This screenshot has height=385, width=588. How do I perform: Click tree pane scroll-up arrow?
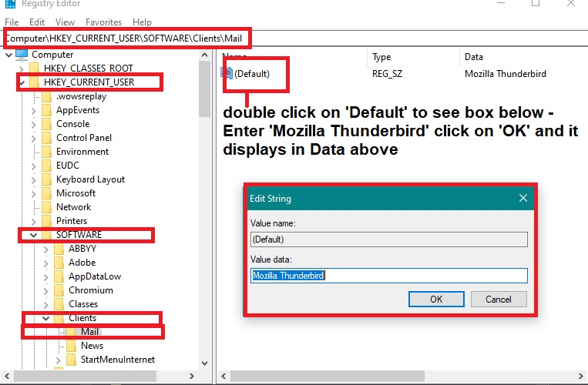click(x=204, y=55)
